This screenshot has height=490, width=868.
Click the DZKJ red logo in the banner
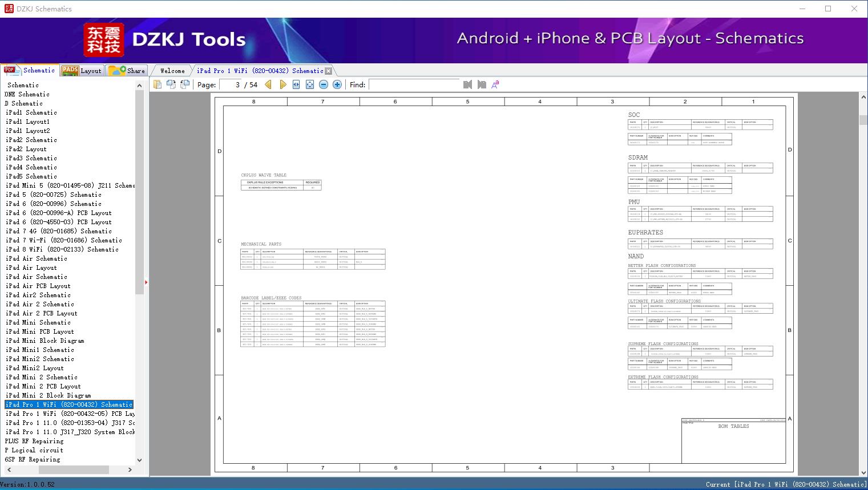pos(104,40)
